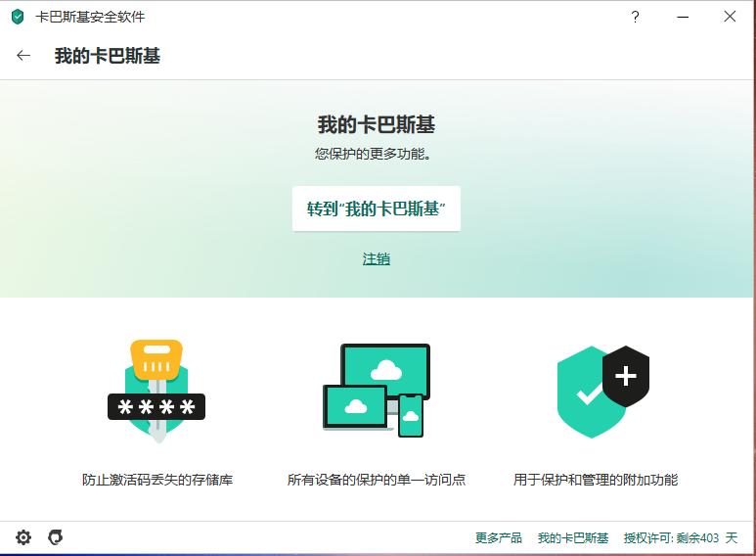Click the 我的卡巴斯基 page header title
Screen dimensions: 756x556
tap(107, 56)
